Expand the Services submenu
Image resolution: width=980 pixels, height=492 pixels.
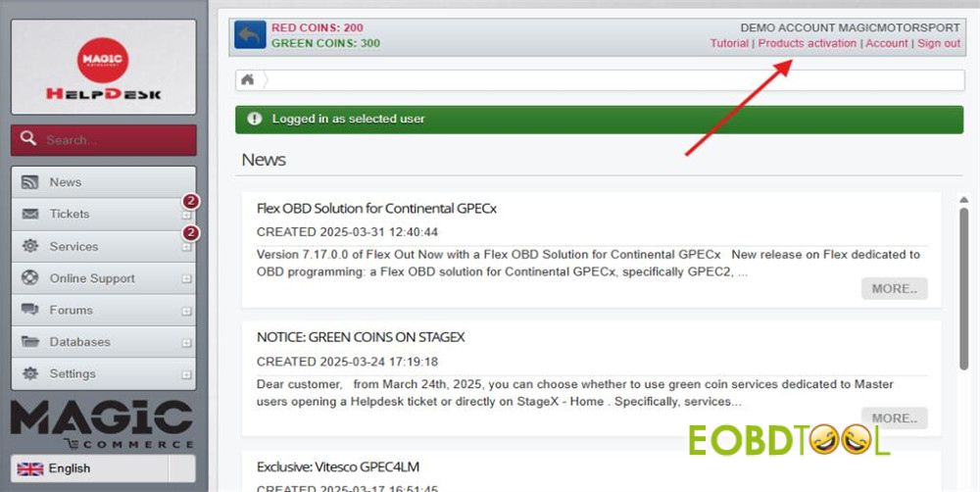tap(186, 247)
